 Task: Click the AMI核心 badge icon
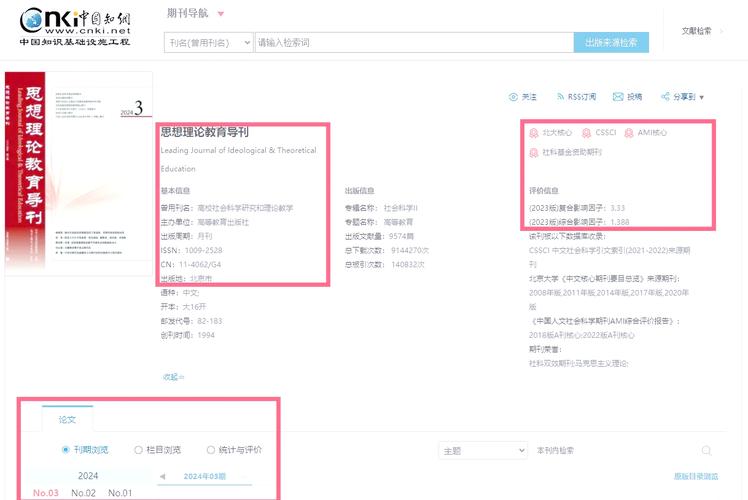(x=629, y=133)
